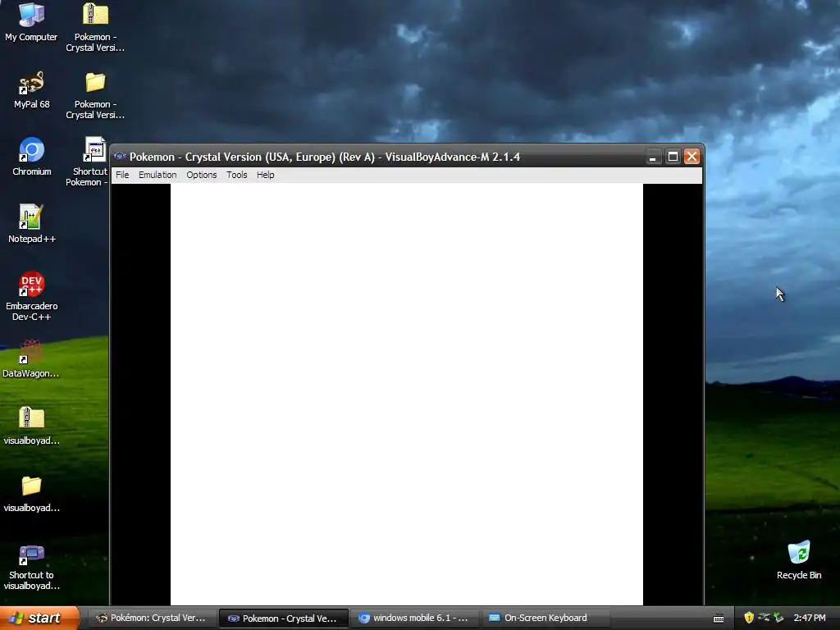
Task: Open the On-Screen Keyboard taskbar item
Action: click(x=546, y=618)
